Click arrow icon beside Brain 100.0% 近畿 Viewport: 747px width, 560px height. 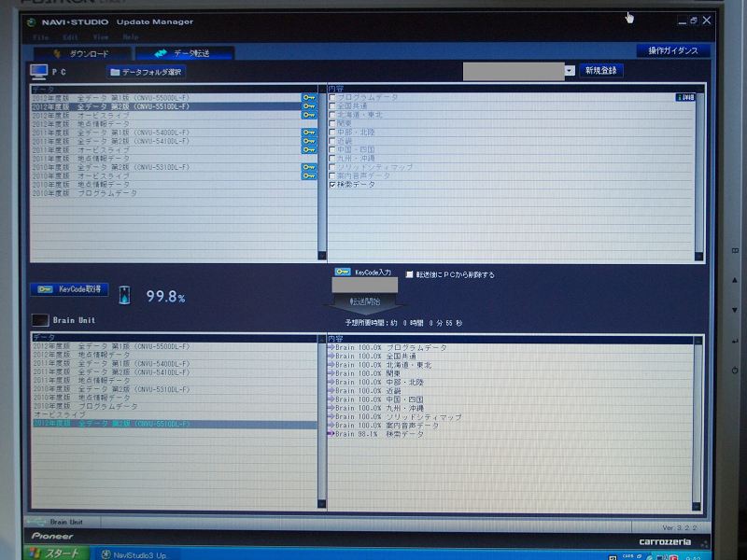331,390
